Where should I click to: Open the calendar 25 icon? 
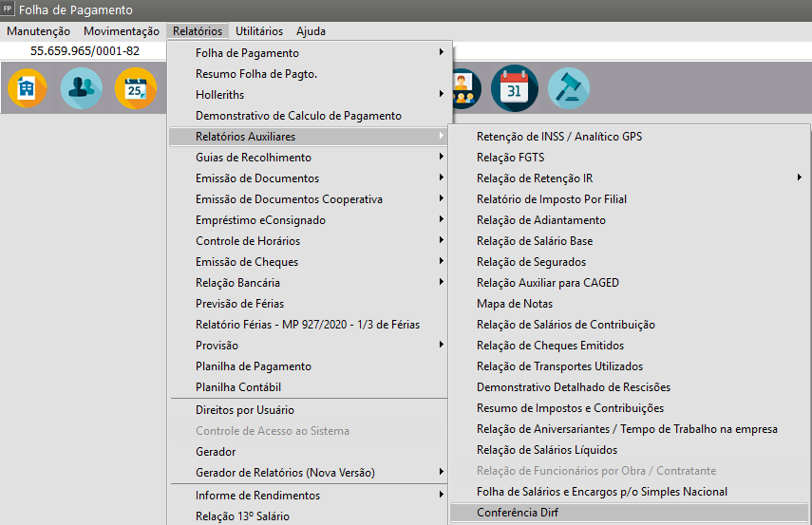(135, 88)
